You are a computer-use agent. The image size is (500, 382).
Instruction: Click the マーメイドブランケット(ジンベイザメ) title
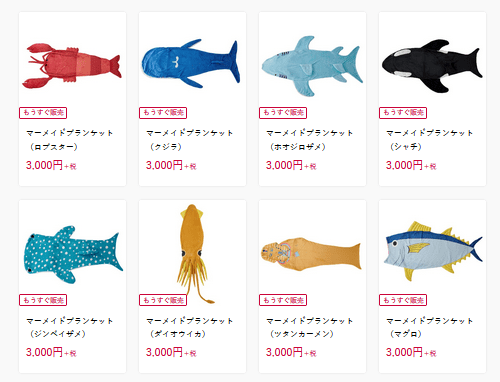[x=70, y=327]
